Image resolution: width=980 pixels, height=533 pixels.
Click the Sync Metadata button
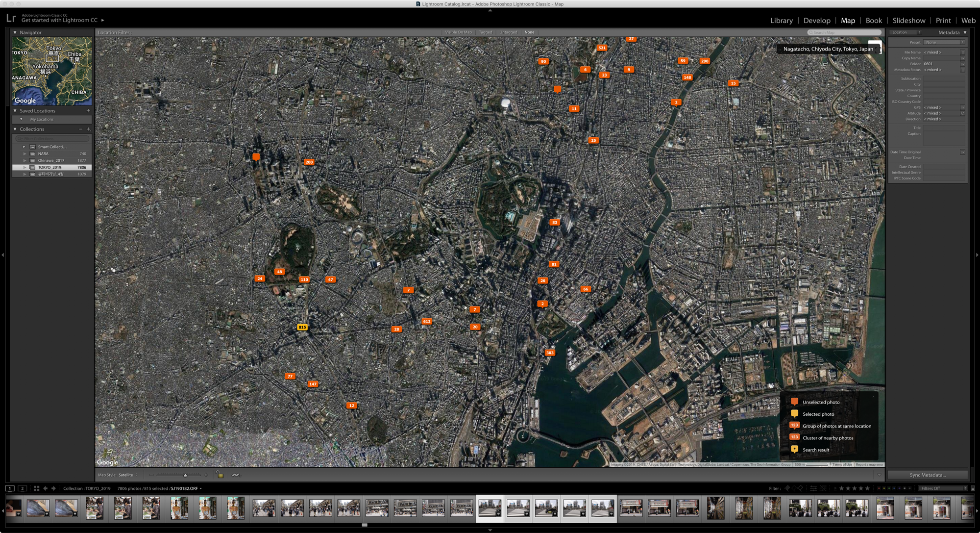click(x=927, y=475)
